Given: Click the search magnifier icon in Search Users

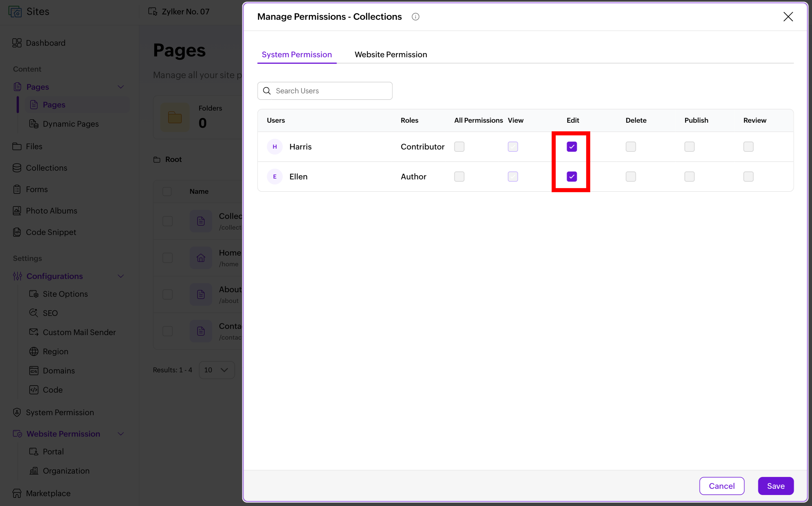Looking at the screenshot, I should point(267,91).
